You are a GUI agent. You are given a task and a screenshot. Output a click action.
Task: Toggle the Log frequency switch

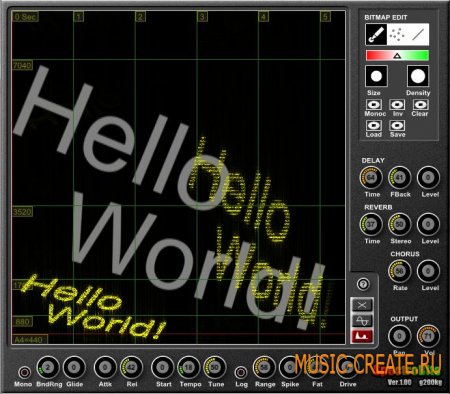click(241, 372)
